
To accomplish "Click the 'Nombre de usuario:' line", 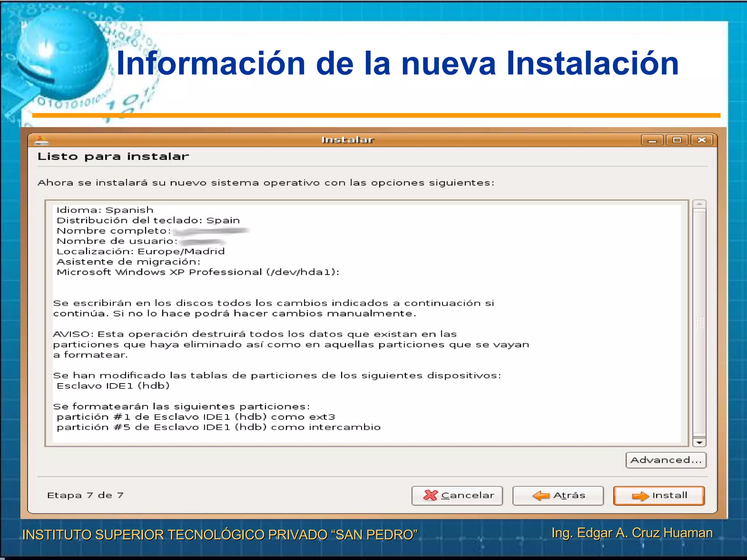I will 117,241.
